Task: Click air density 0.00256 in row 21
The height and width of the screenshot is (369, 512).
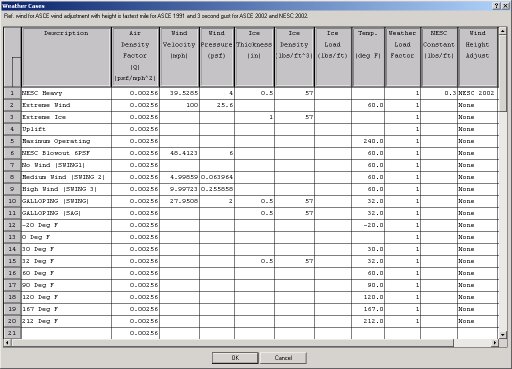Action: 135,333
